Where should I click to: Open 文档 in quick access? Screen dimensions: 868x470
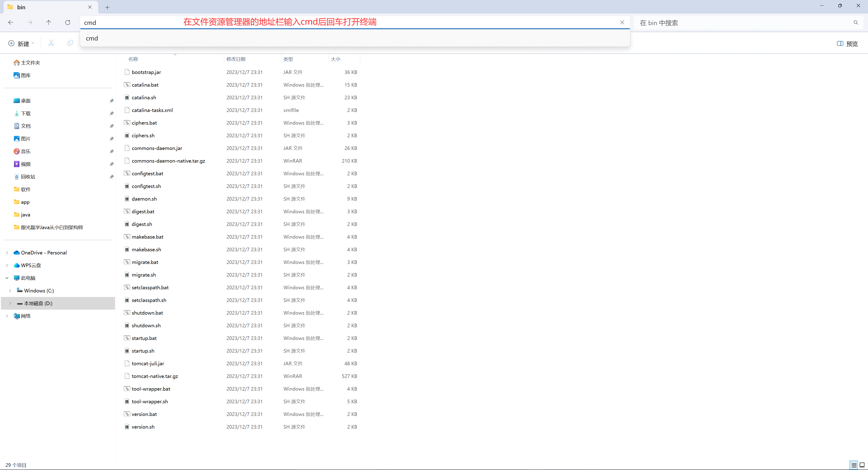pyautogui.click(x=22, y=126)
